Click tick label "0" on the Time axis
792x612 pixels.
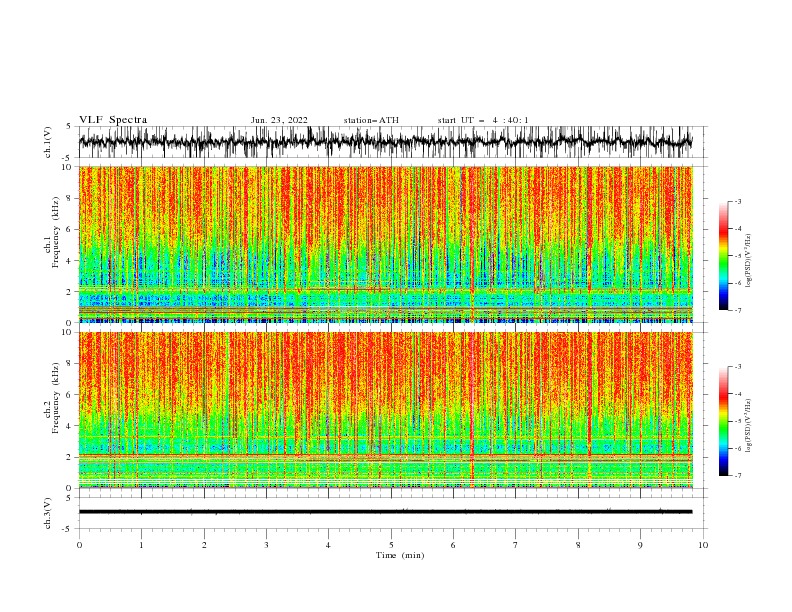coord(79,545)
